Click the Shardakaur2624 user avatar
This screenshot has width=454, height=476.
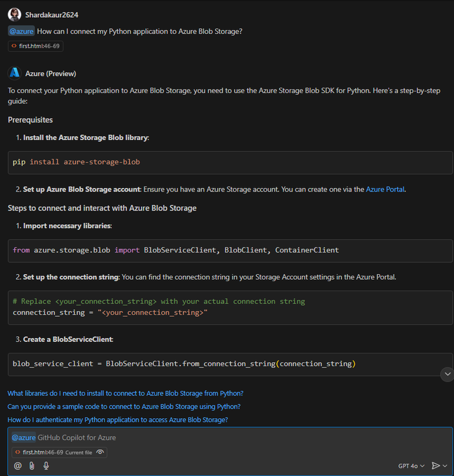tap(15, 15)
